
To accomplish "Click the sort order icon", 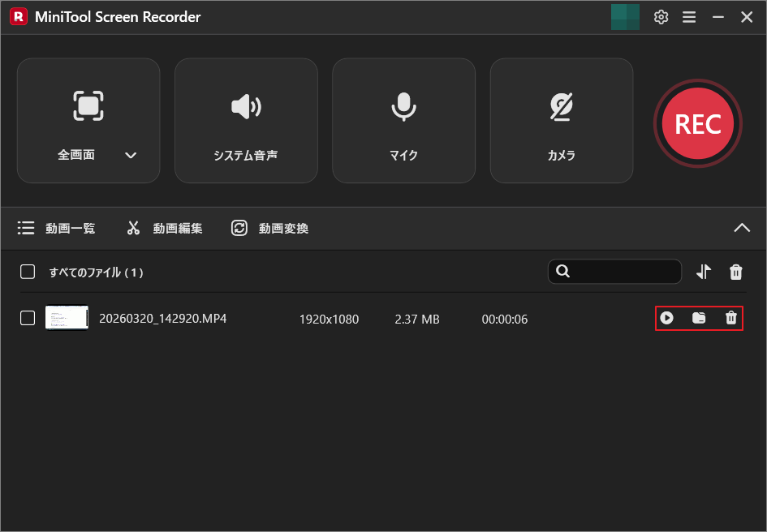I will coord(703,272).
